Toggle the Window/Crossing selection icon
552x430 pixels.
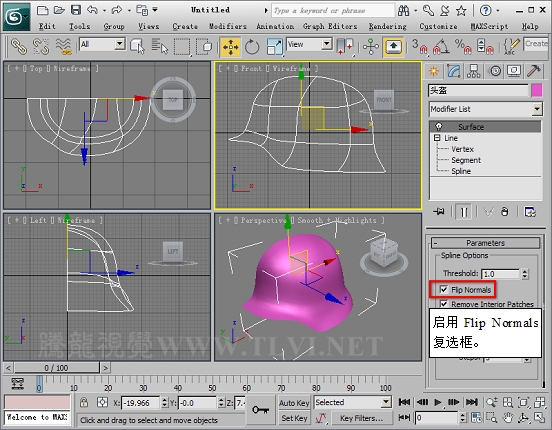point(204,46)
